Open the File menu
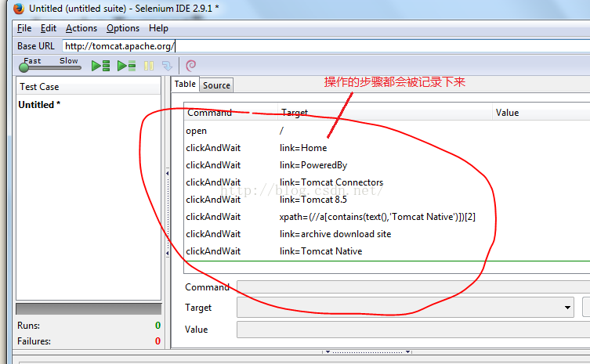Screen dimensions: 590x364 (x=24, y=28)
